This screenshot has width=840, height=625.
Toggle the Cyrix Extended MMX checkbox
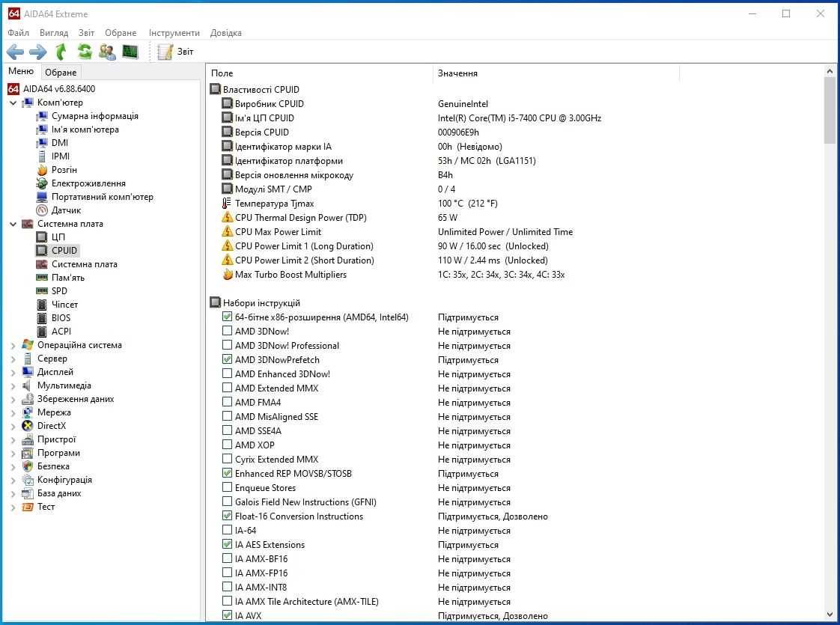coord(227,458)
